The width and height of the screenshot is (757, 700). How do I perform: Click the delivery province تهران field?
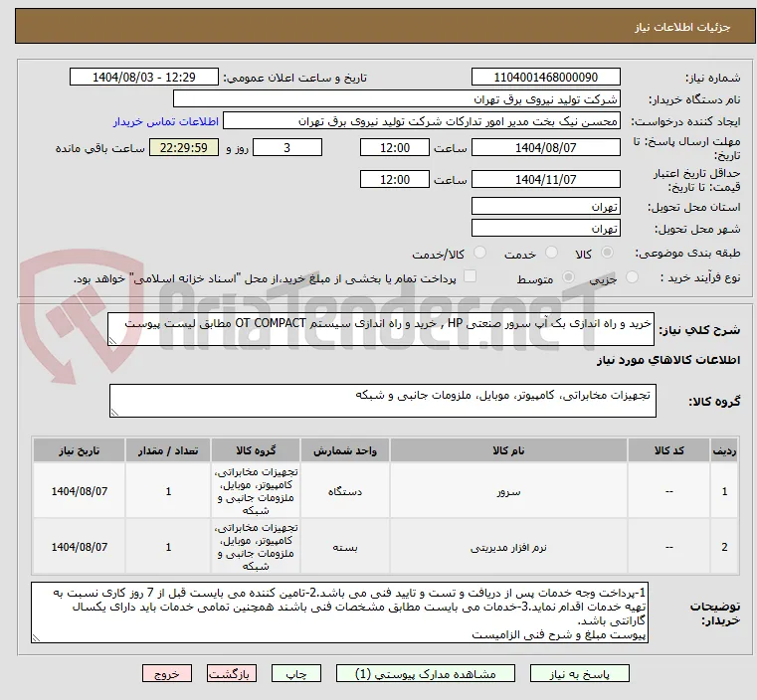coord(545,207)
